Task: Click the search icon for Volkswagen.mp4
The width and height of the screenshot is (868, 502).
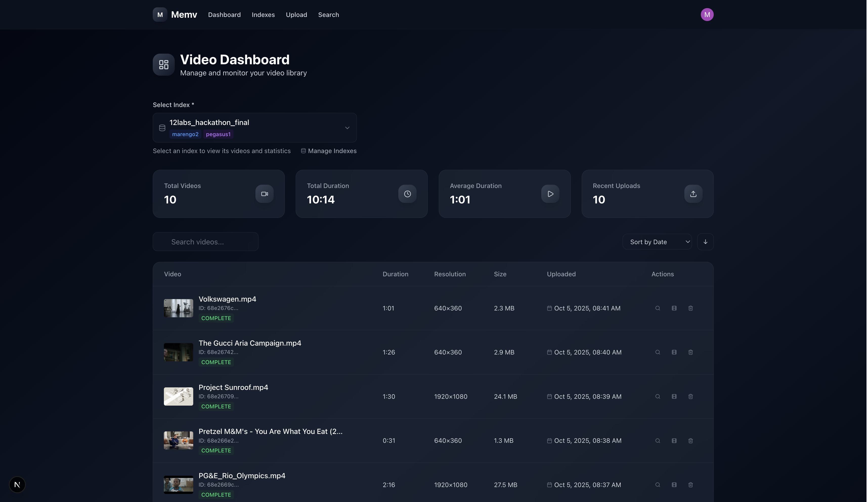Action: 658,308
